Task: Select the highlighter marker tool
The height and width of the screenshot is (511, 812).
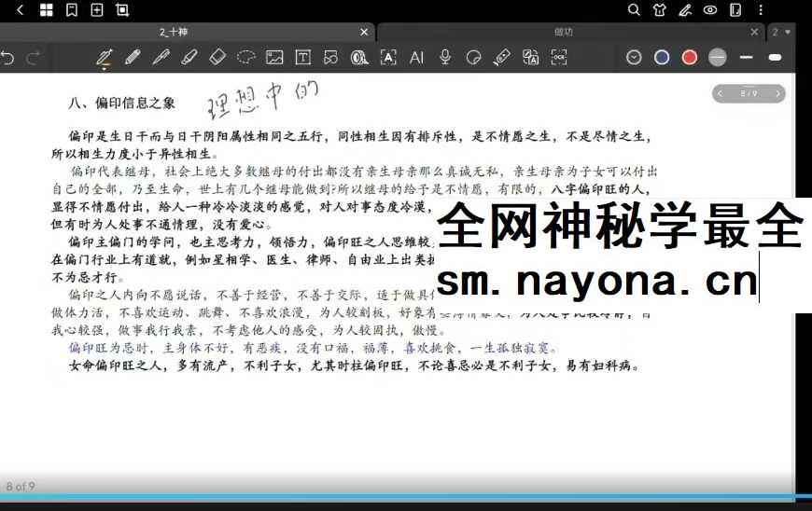Action: tap(189, 57)
